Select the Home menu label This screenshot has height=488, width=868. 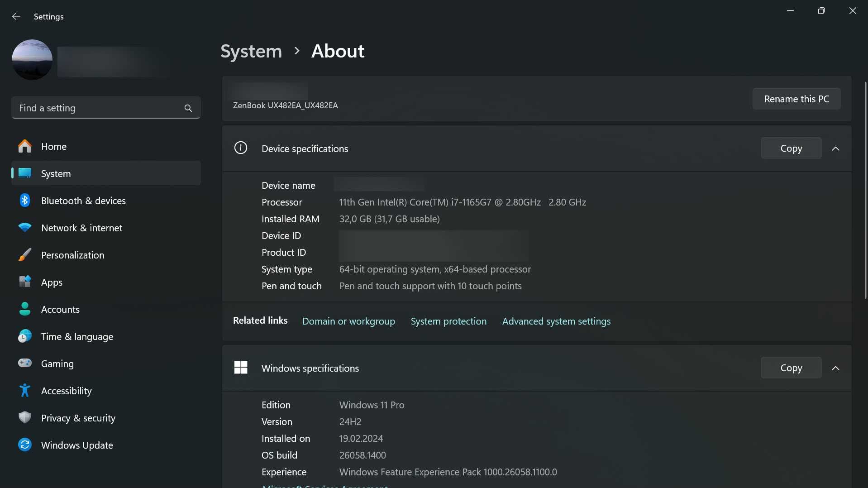click(54, 146)
